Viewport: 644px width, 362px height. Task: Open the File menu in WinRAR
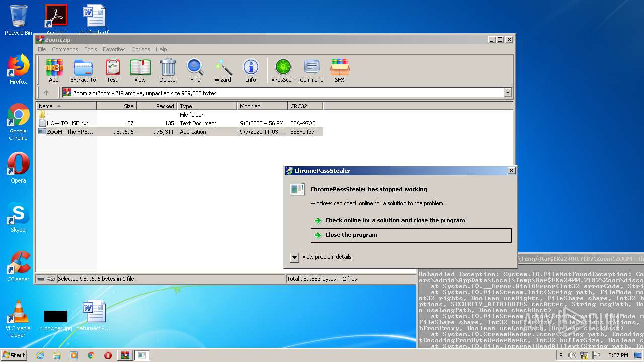[42, 49]
